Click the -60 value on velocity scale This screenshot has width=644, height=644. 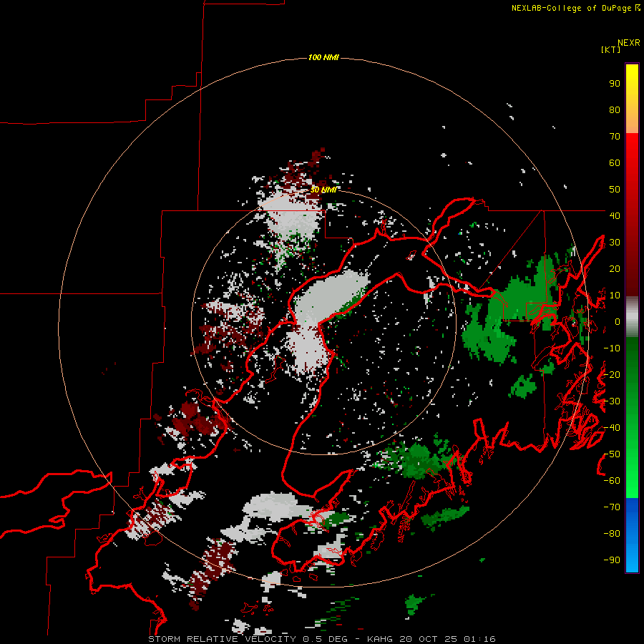[612, 481]
